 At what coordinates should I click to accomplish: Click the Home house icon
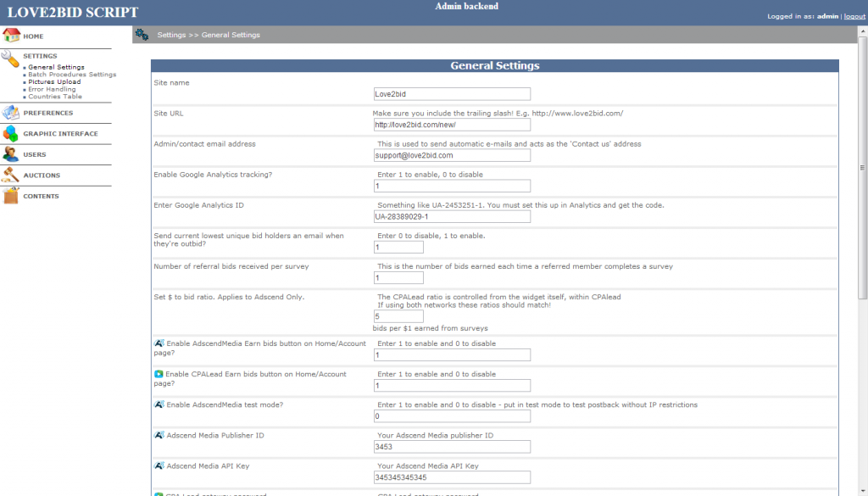tap(11, 36)
